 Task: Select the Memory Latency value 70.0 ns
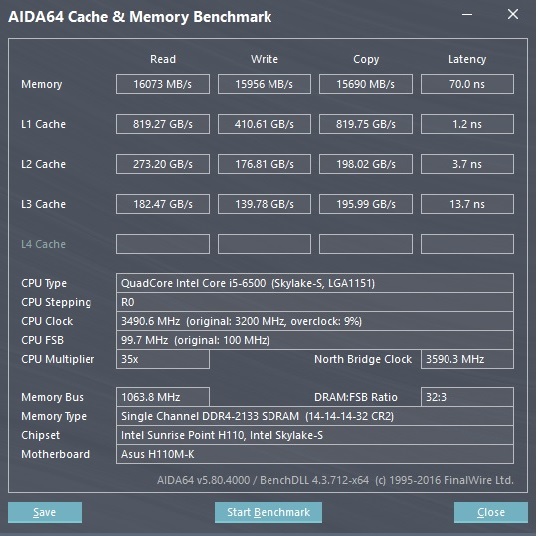(467, 84)
